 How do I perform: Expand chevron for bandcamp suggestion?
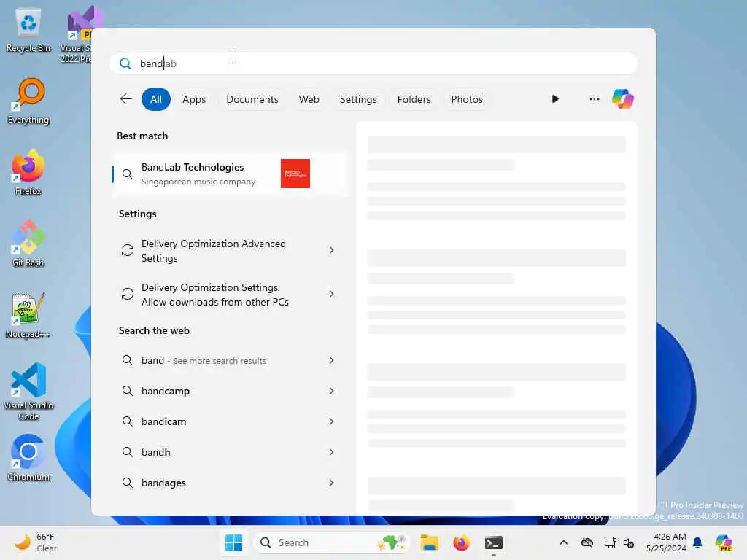pyautogui.click(x=332, y=391)
